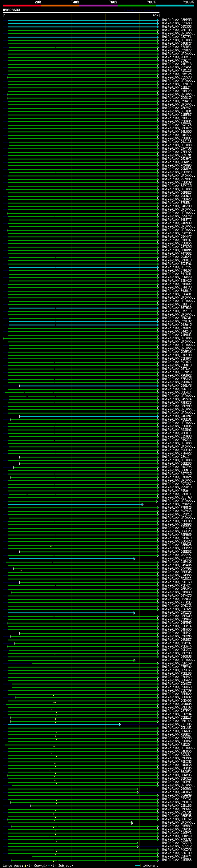Click the UniRef100_O59953 label
Screen dimensions: 197x868
[x=177, y=737]
